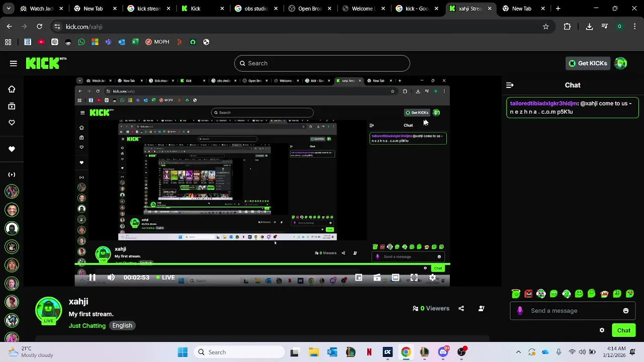The height and width of the screenshot is (362, 644).
Task: Open Following heart outline icon in sidebar
Action: [12, 123]
